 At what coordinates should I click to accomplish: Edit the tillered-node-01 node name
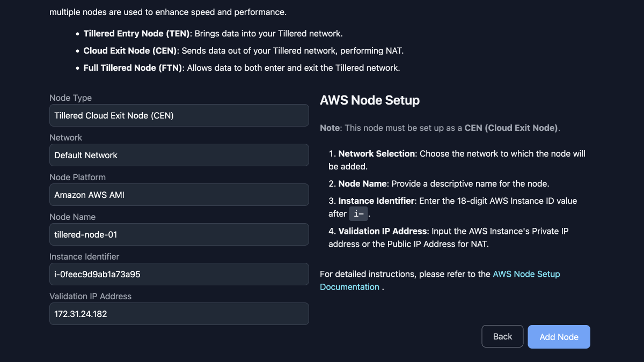pos(179,234)
